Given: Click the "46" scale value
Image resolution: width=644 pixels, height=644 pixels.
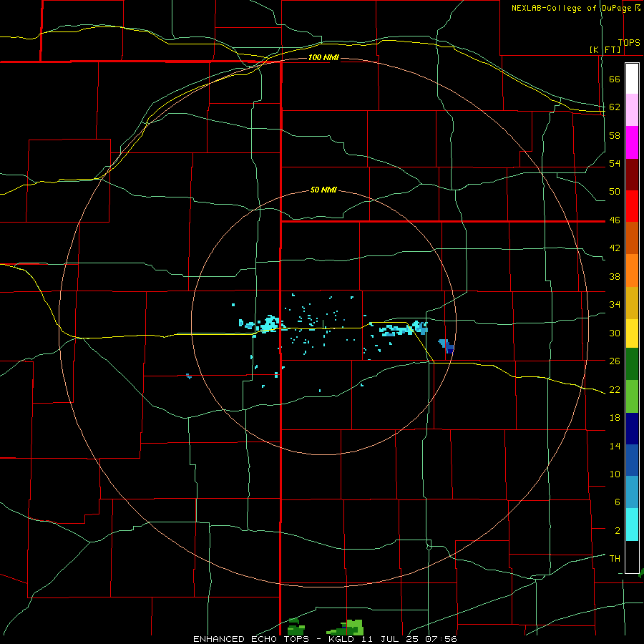Looking at the screenshot, I should (615, 220).
